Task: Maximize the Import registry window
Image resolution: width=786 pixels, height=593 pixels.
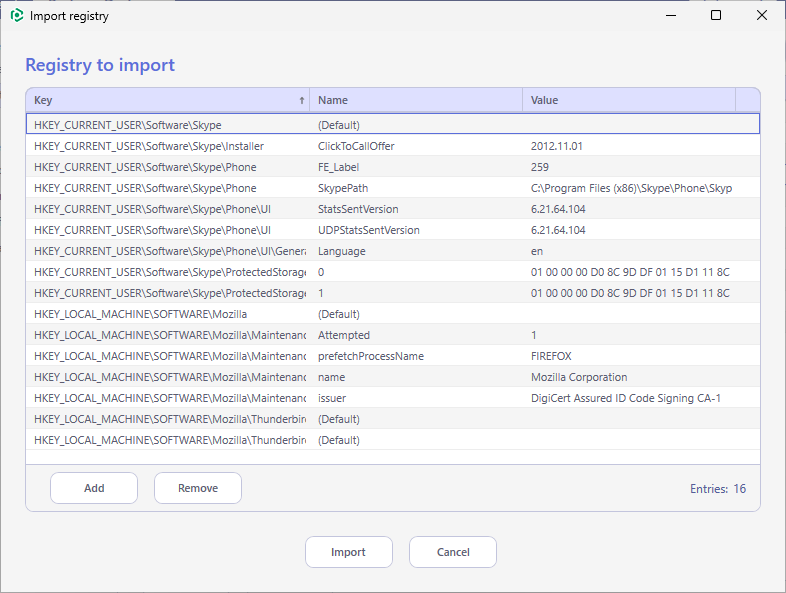Action: coord(716,16)
